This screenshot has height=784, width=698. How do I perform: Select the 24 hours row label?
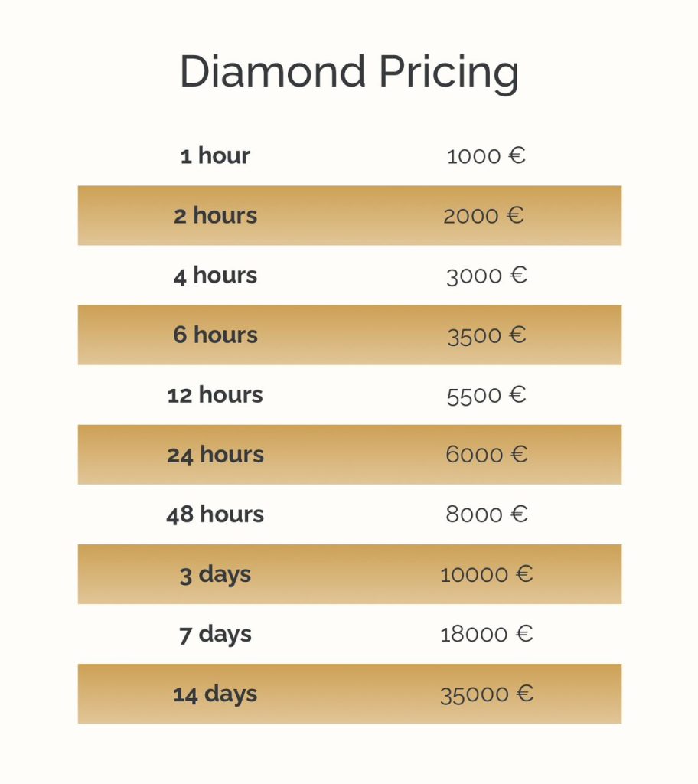click(x=215, y=455)
